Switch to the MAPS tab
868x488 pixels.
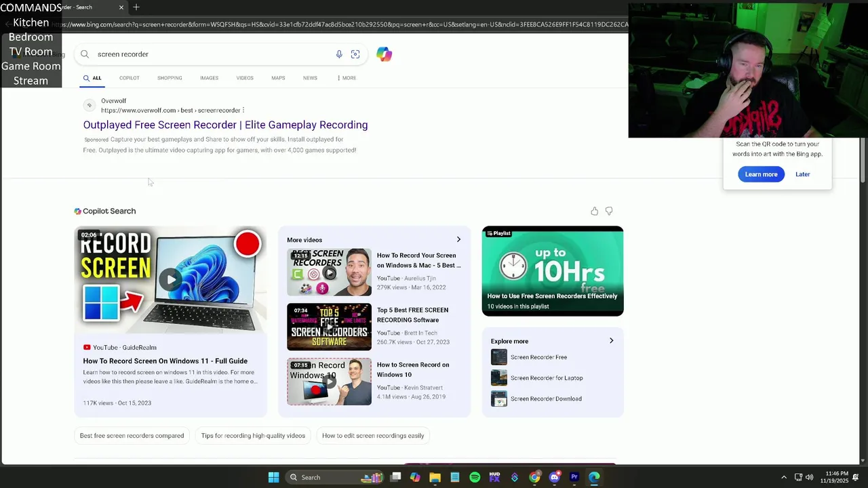[278, 78]
